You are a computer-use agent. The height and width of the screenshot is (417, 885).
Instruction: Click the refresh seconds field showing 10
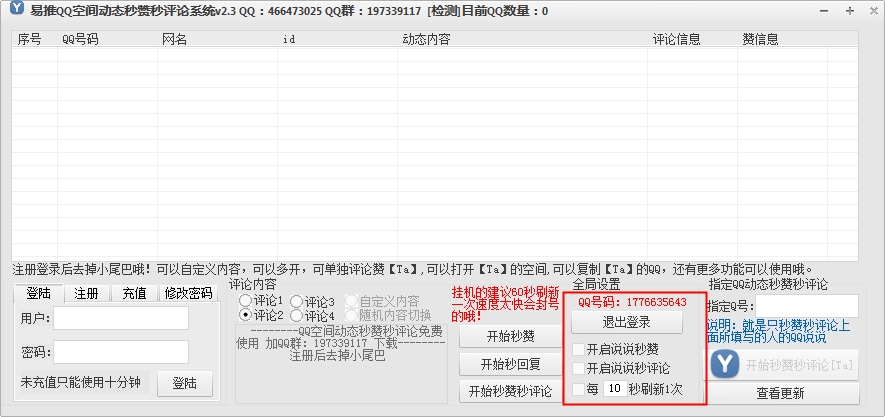point(615,388)
